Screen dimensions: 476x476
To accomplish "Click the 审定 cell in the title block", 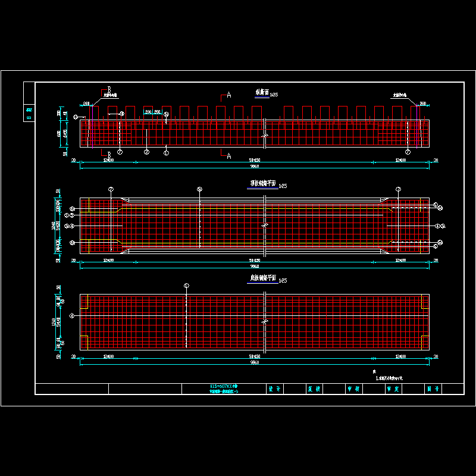I will pos(393,389).
